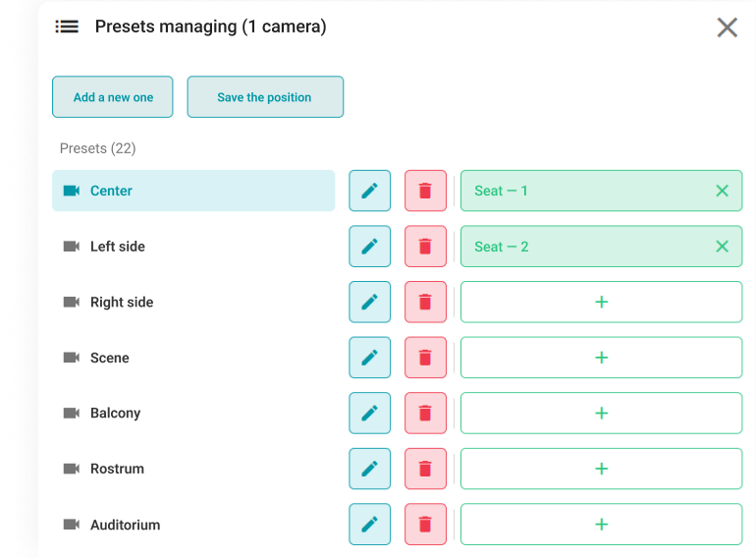The height and width of the screenshot is (558, 756).
Task: Remove Seat — 2 assignment from Left side
Action: click(723, 247)
